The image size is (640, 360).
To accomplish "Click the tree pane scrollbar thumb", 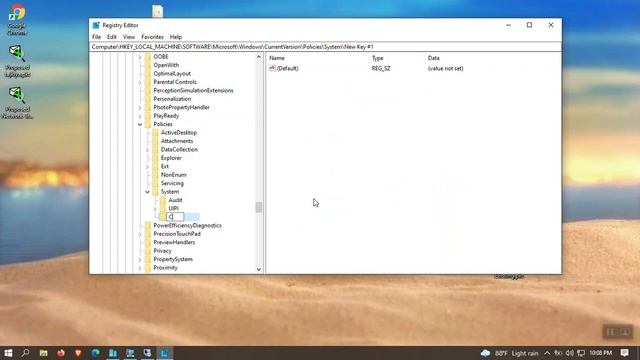I will [x=259, y=207].
